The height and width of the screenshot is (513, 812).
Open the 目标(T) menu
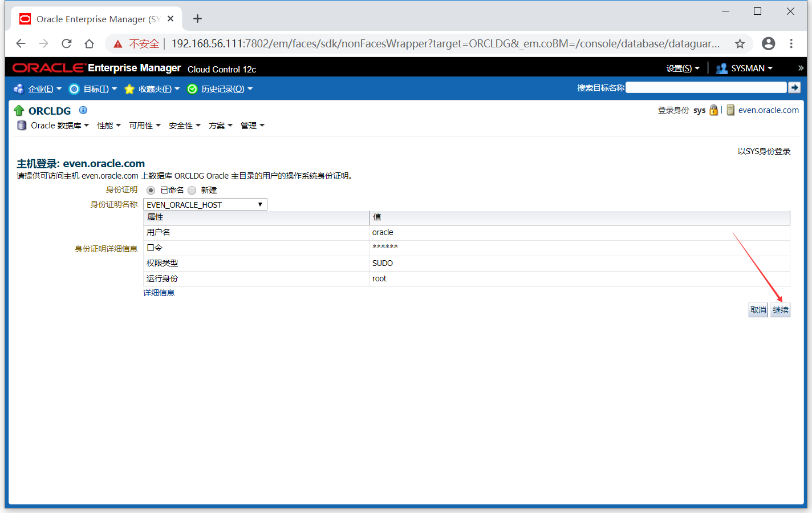(x=100, y=89)
